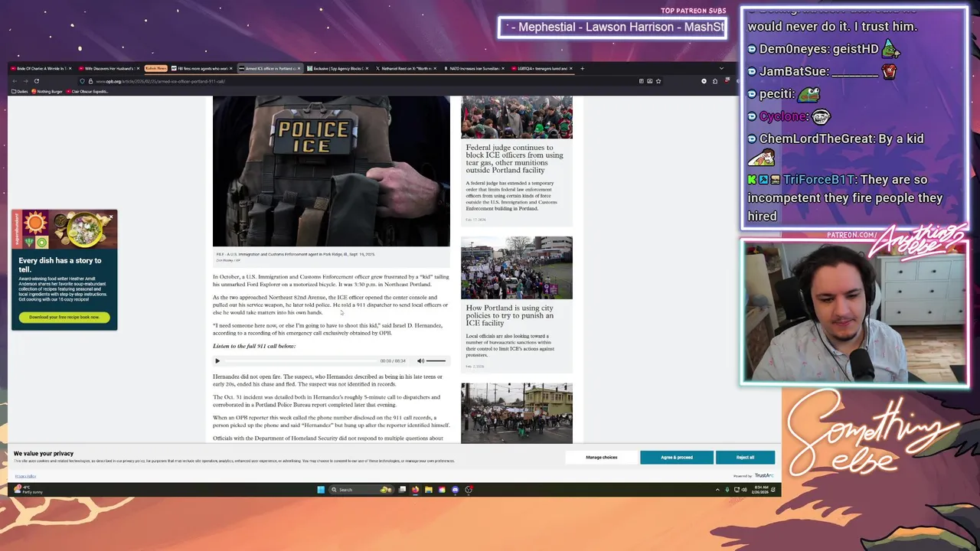The height and width of the screenshot is (551, 980).
Task: Click the ICE facility march thumbnail
Action: 516,268
